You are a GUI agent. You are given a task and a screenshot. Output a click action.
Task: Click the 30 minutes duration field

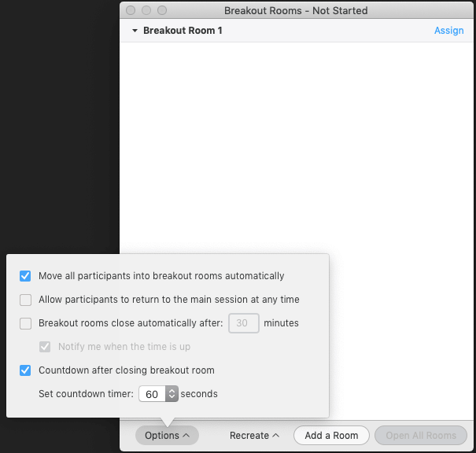243,323
